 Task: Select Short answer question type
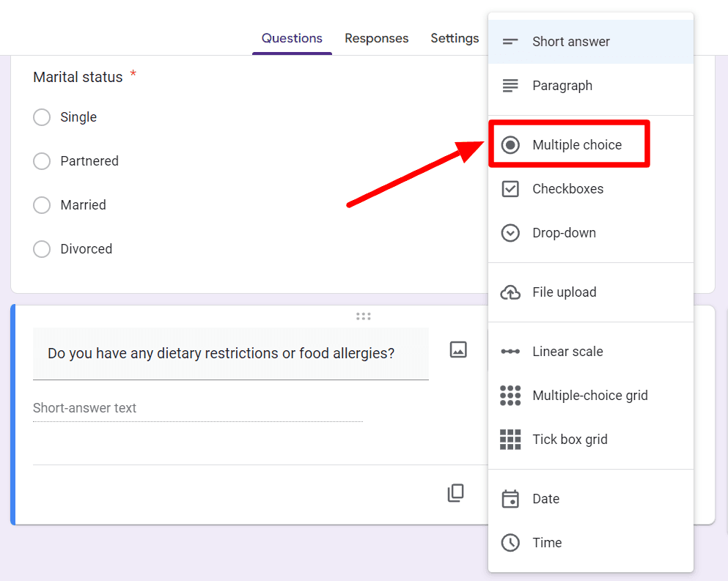591,42
